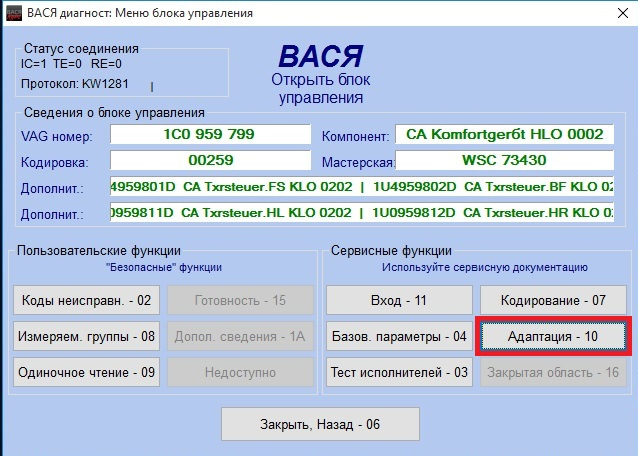This screenshot has width=638, height=456.
Task: Click the VAG номер field 1C0 959 799
Action: (x=210, y=134)
